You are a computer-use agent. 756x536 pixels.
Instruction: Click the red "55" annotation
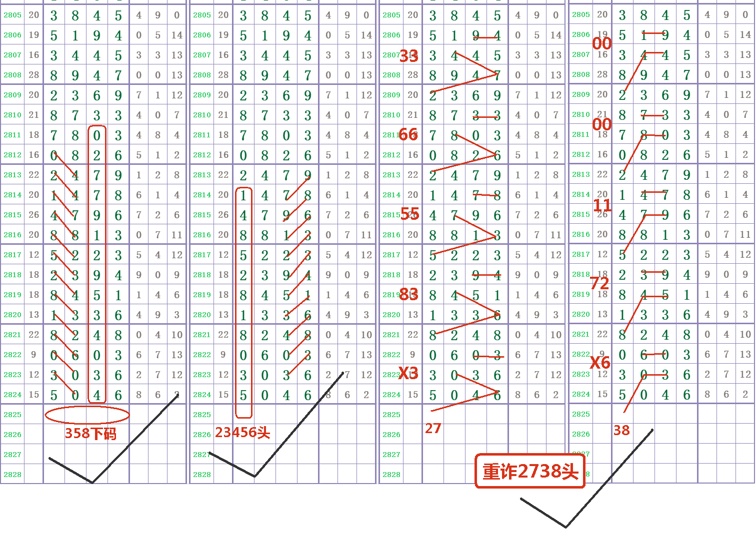[x=409, y=215]
